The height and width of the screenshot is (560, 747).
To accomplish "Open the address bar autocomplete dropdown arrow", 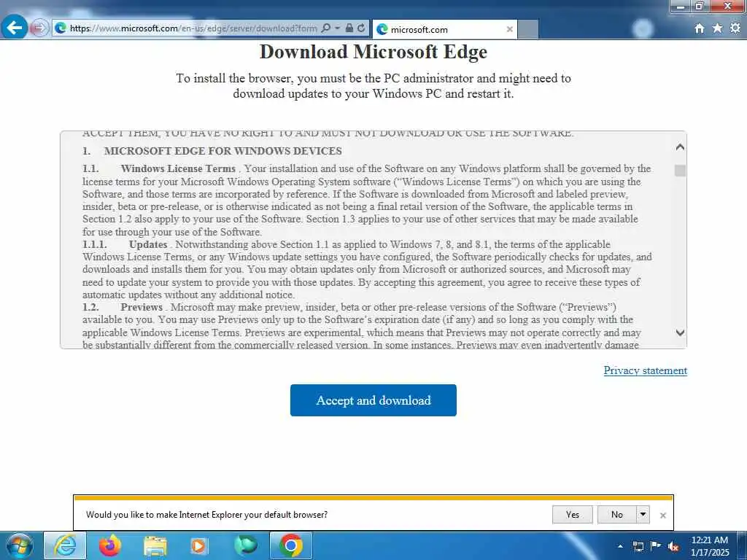I will pyautogui.click(x=337, y=28).
